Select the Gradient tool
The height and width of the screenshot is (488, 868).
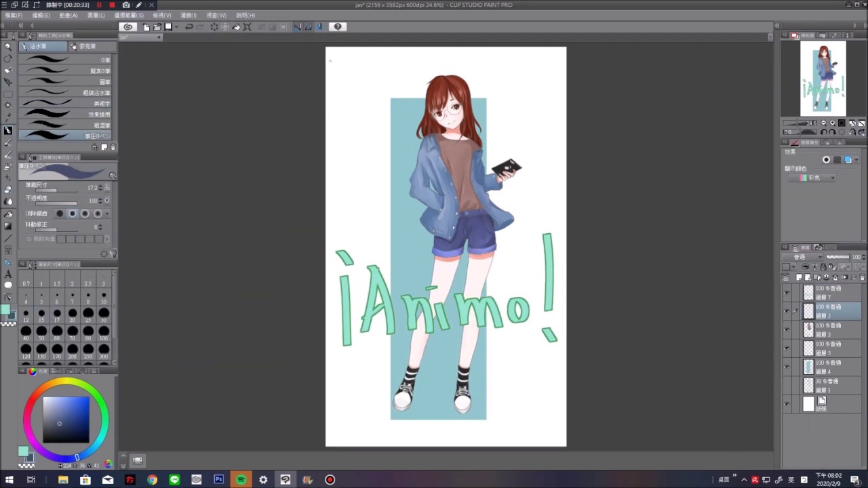[8, 226]
